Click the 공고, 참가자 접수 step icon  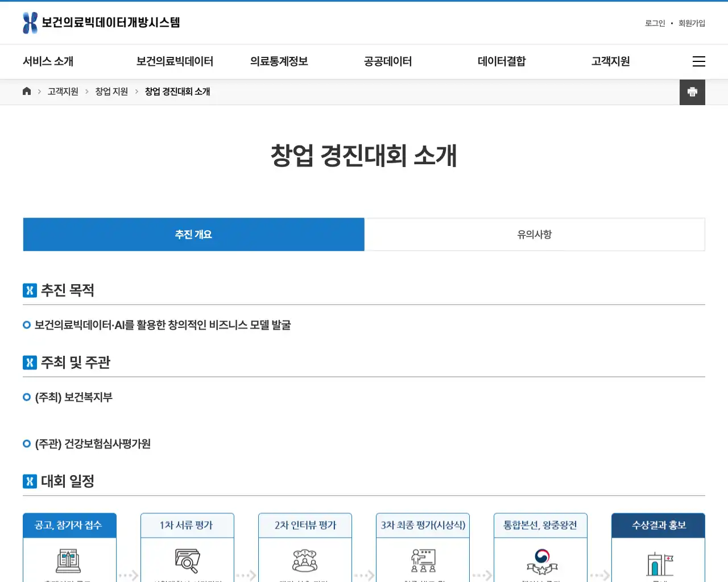pyautogui.click(x=69, y=560)
